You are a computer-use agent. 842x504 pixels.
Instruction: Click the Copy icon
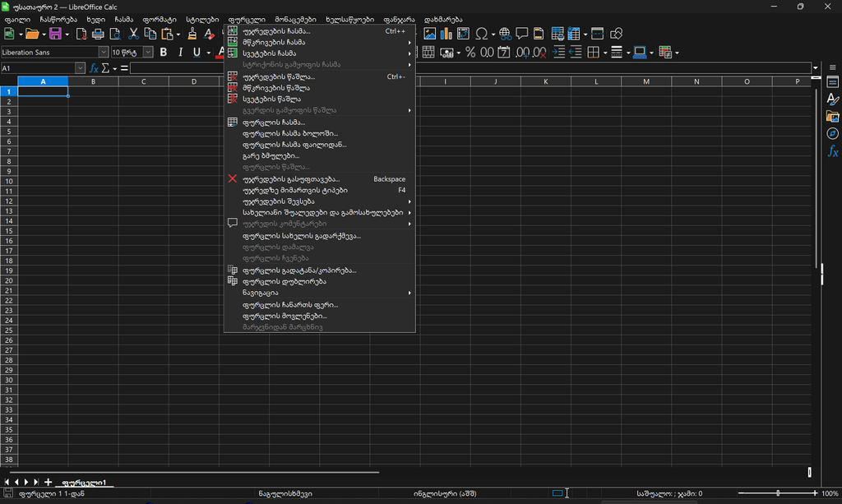click(150, 34)
